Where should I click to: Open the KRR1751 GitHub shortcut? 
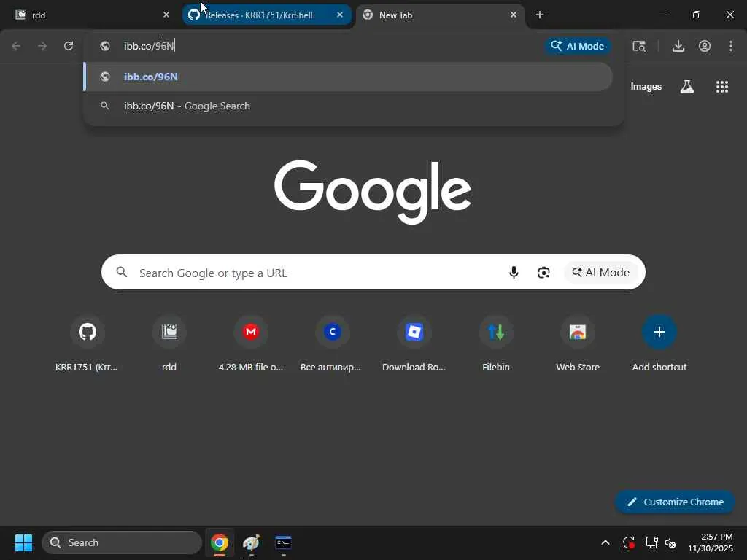(88, 344)
